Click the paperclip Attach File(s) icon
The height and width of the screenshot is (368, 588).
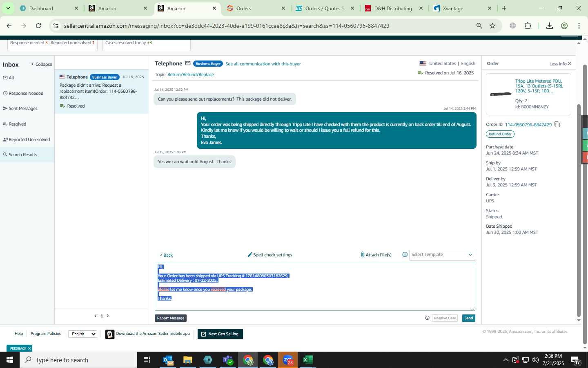[363, 255]
